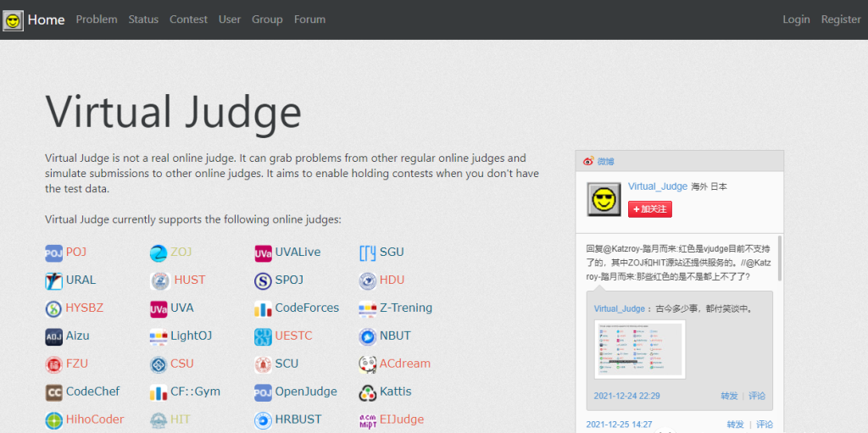Click the 微博 header text link
Viewport: 868px width, 433px height.
[x=605, y=162]
